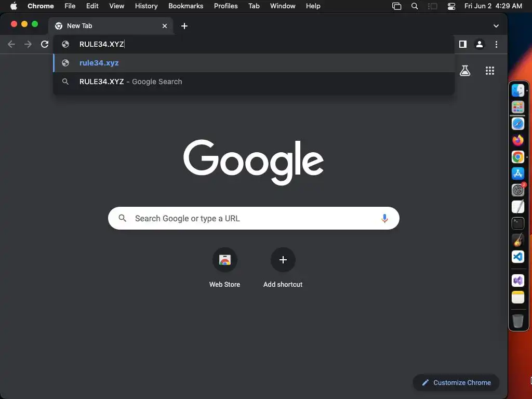The width and height of the screenshot is (532, 399).
Task: Launch Firefox from the dock
Action: point(518,140)
